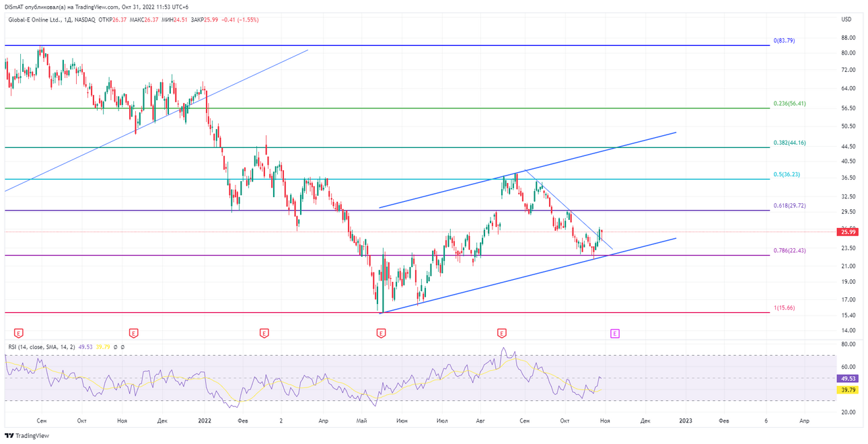Click 14.00 on the price axis
This screenshot has height=444, width=868.
click(848, 331)
